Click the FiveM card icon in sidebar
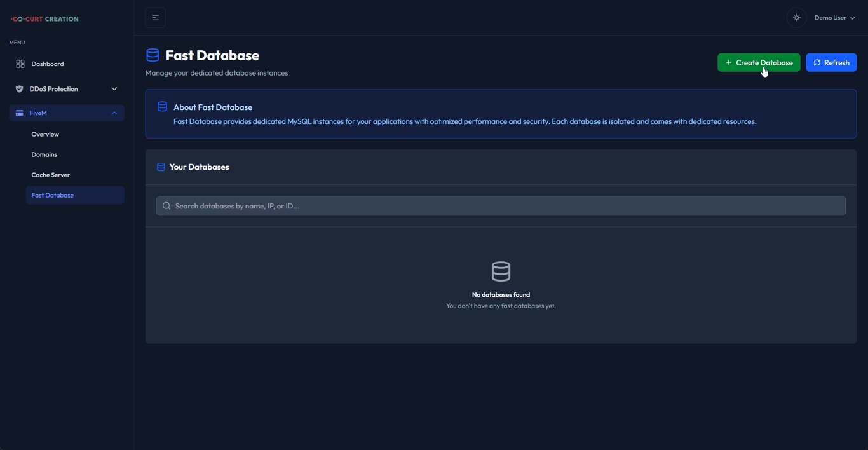 pos(20,113)
